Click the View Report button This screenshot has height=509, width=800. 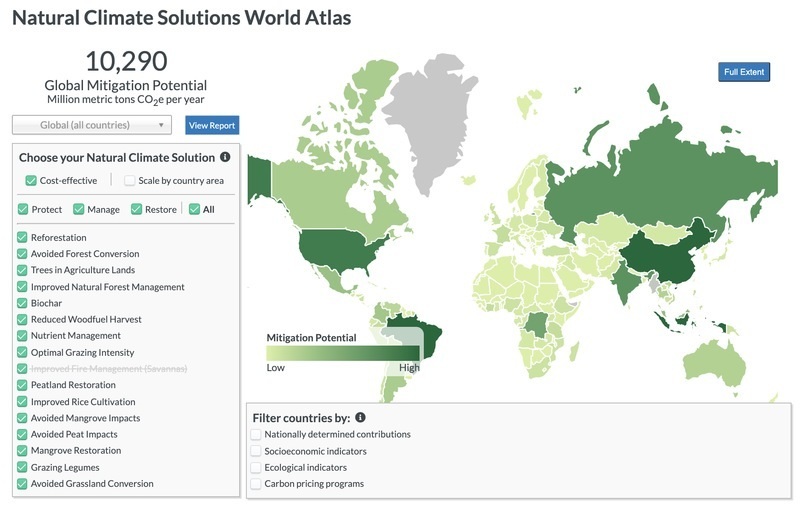pos(212,125)
